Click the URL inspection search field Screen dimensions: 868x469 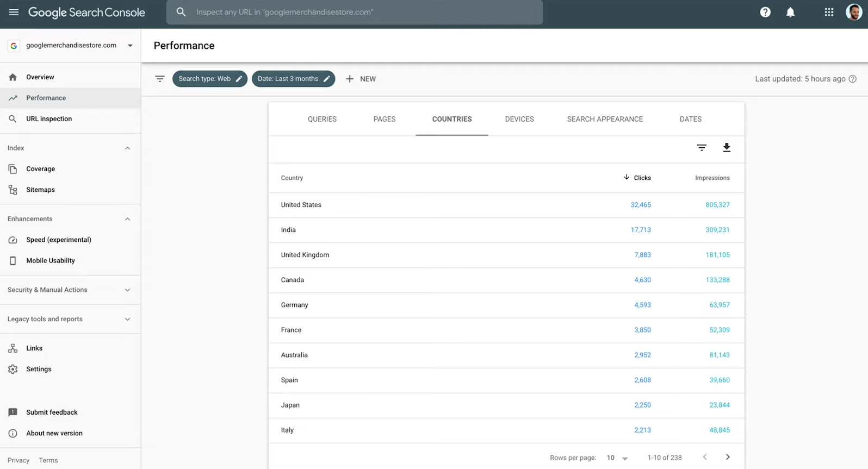point(355,12)
